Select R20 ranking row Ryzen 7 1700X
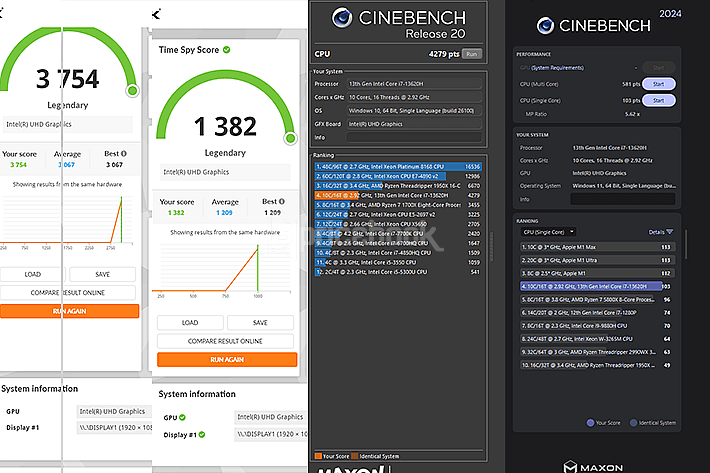The height and width of the screenshot is (473, 710). [398, 205]
